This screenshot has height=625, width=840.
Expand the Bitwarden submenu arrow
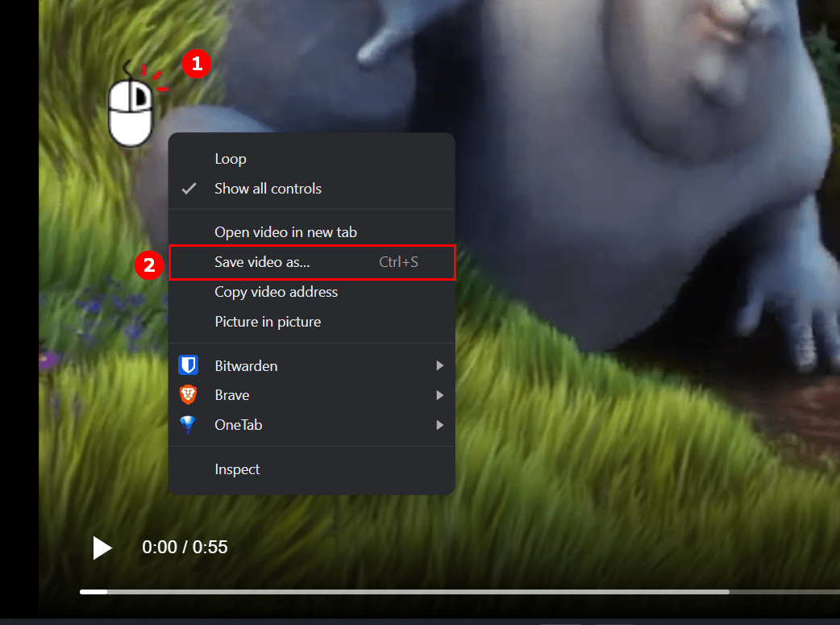[440, 365]
